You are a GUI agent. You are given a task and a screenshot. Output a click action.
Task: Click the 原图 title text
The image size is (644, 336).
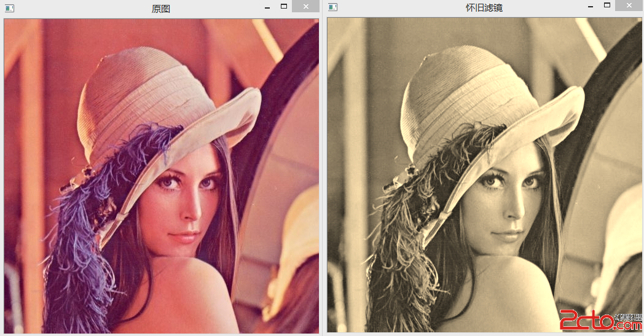(x=161, y=9)
